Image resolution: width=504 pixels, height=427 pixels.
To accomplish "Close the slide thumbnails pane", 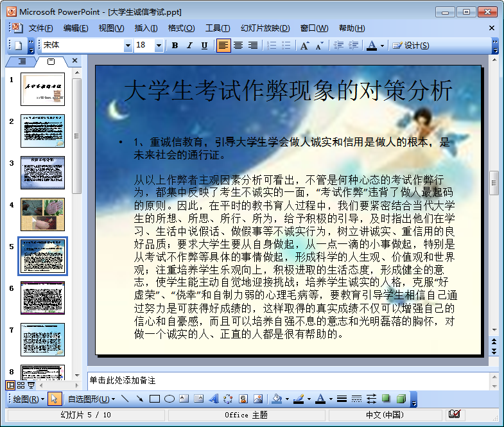I will pos(74,60).
